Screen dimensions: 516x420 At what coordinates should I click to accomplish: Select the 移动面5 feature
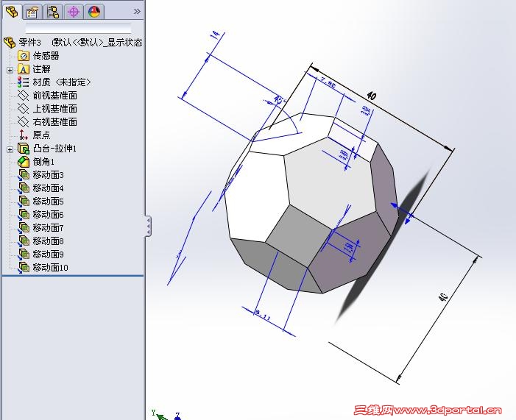pos(48,202)
